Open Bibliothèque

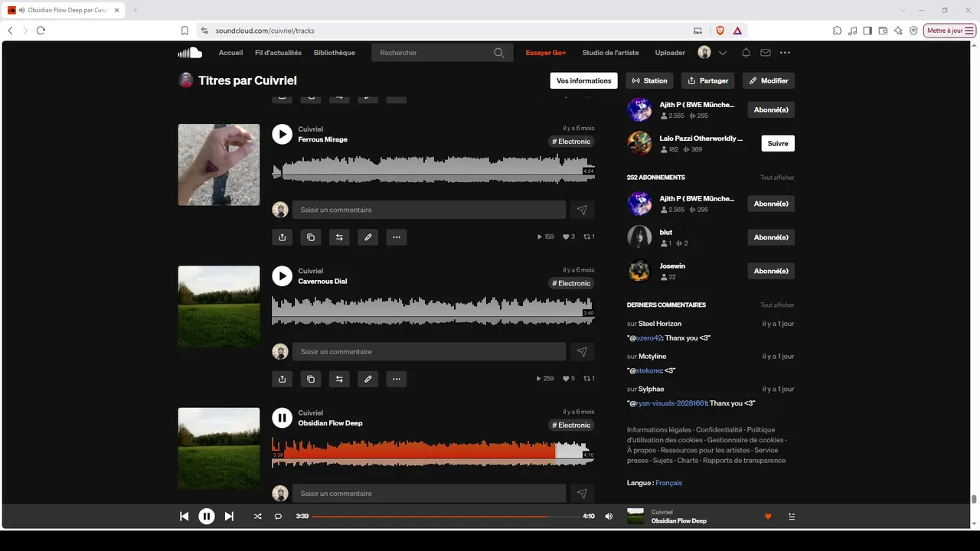point(335,53)
